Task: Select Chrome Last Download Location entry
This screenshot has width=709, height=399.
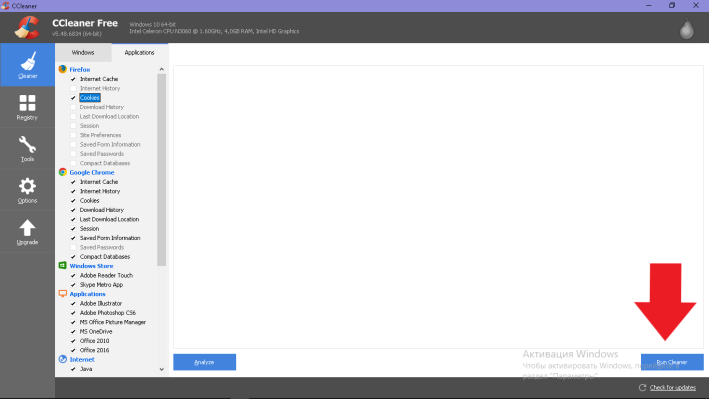Action: coord(109,219)
